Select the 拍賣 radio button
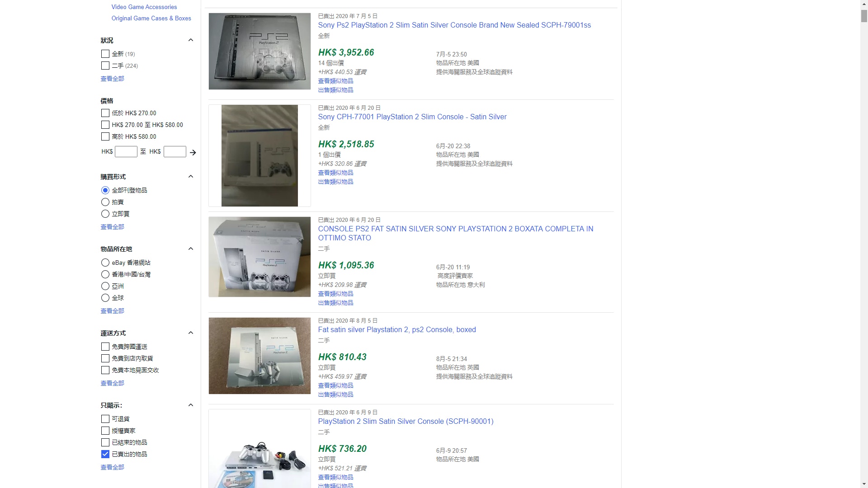 pos(105,202)
